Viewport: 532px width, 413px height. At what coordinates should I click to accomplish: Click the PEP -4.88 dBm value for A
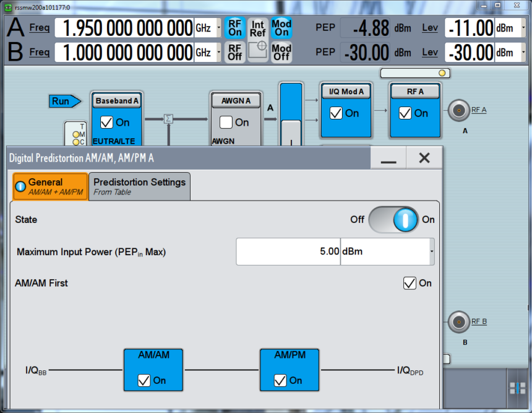point(365,28)
